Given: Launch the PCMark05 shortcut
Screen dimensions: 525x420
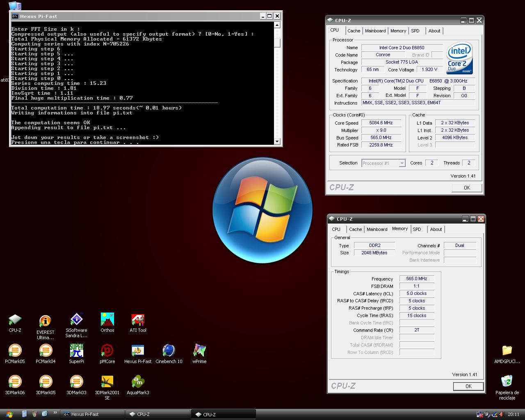Looking at the screenshot, I should (x=15, y=354).
